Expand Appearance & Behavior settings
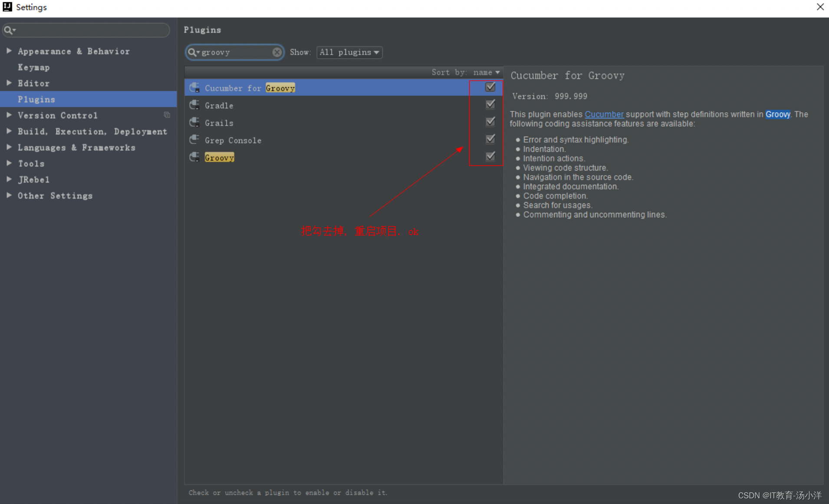Image resolution: width=829 pixels, height=504 pixels. click(x=9, y=51)
